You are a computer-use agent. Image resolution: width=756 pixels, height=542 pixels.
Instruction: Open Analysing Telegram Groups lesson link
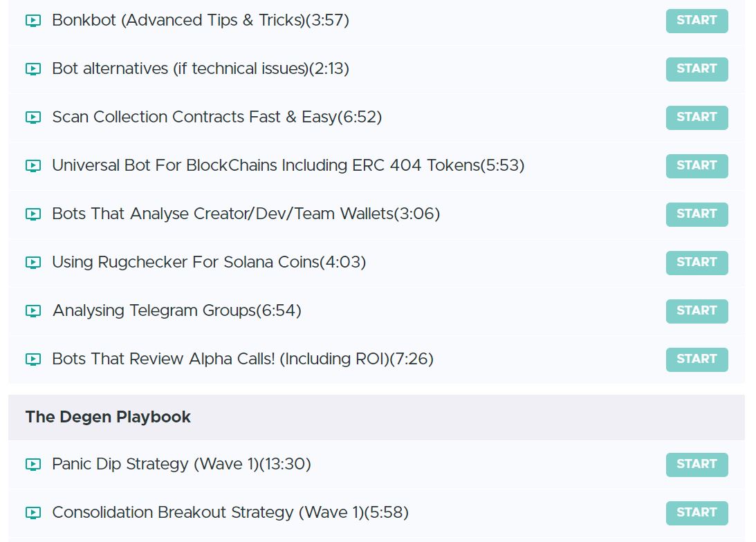point(177,311)
